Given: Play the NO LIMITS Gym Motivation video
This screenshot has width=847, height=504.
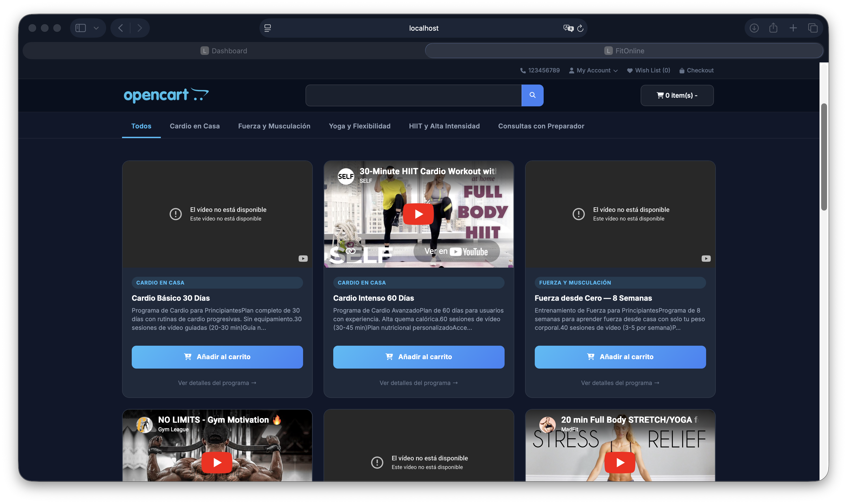Looking at the screenshot, I should coord(217,462).
